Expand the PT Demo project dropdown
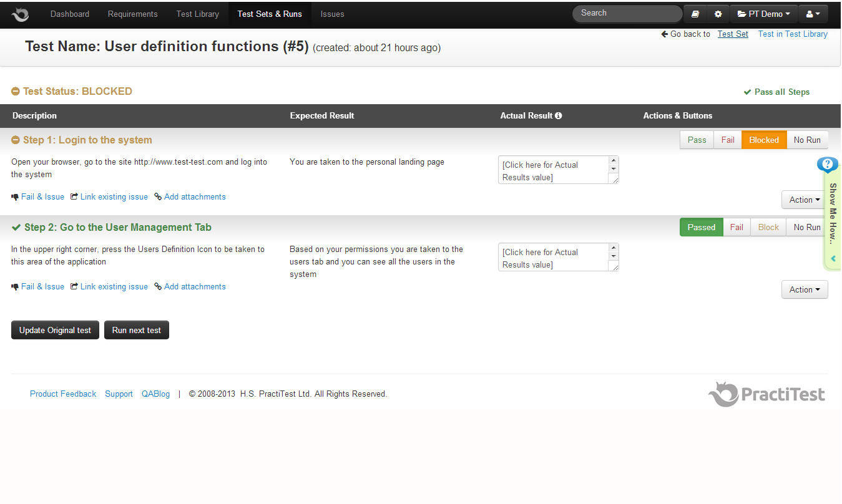The image size is (842, 504). pos(764,14)
